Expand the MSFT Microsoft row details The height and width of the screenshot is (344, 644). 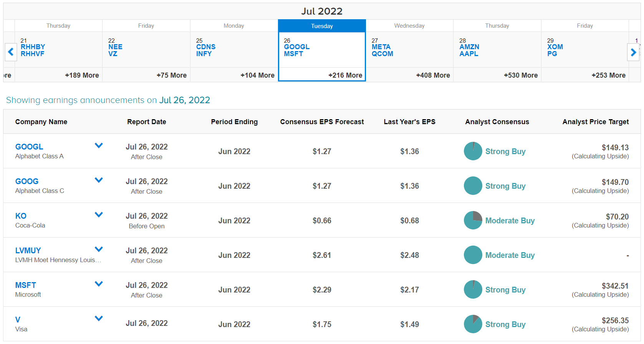pyautogui.click(x=99, y=284)
